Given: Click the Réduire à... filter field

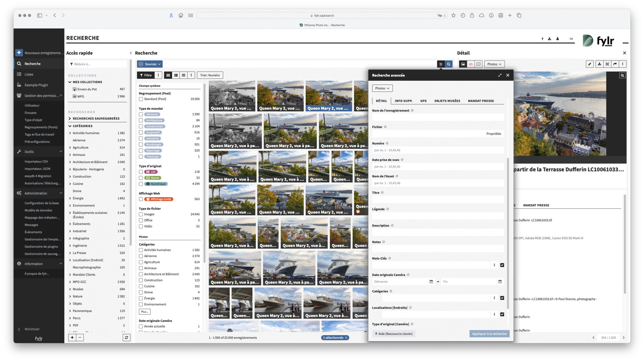Looking at the screenshot, I should click(98, 64).
